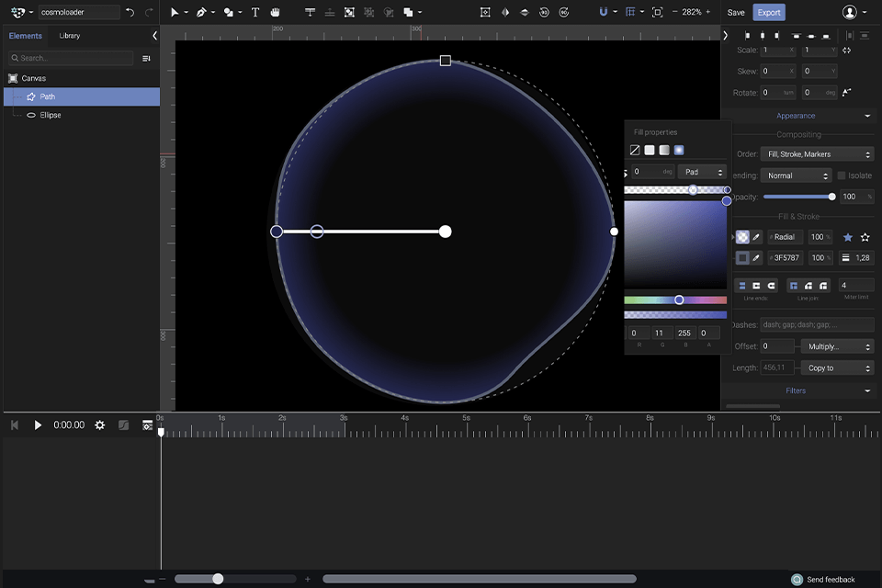The image size is (882, 588).
Task: Click the Save button
Action: [x=736, y=13]
